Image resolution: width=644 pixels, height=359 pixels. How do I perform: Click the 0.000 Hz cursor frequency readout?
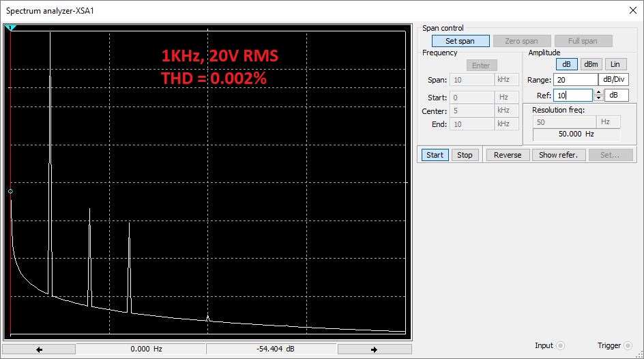tap(141, 349)
